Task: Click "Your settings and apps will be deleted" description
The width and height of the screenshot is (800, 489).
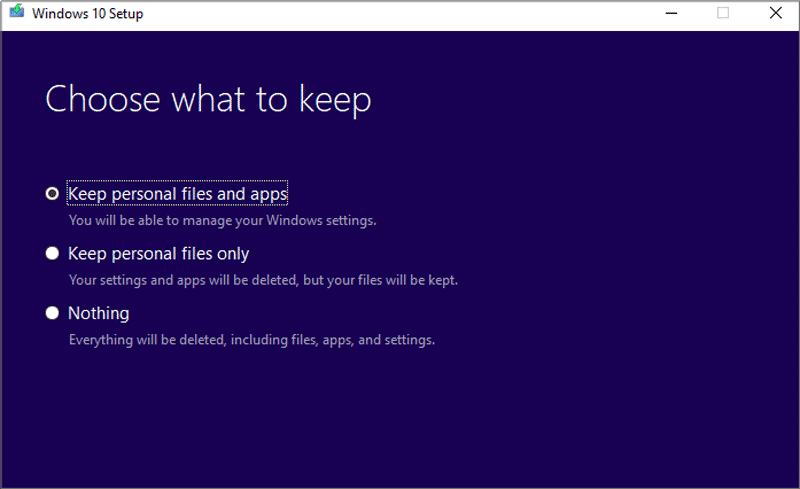Action: [263, 280]
